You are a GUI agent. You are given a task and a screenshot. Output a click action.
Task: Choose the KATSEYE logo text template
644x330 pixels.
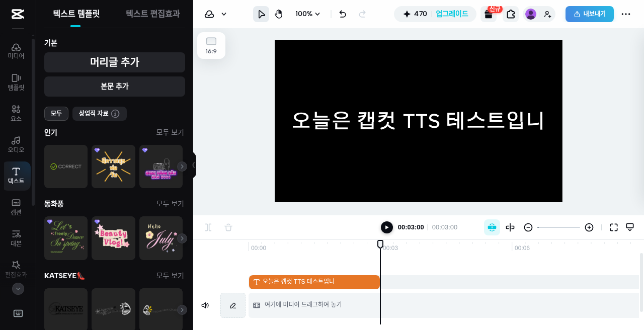pyautogui.click(x=66, y=309)
